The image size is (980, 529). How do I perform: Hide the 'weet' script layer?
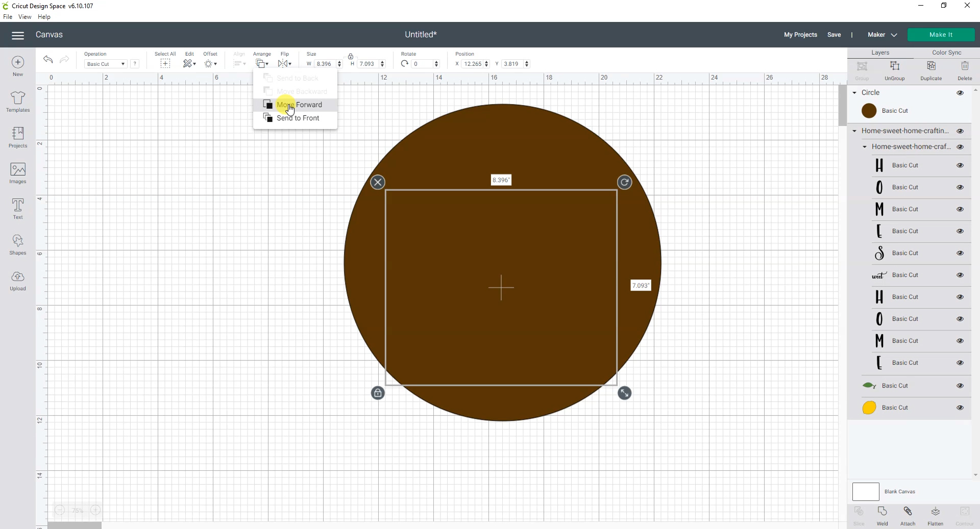point(960,275)
